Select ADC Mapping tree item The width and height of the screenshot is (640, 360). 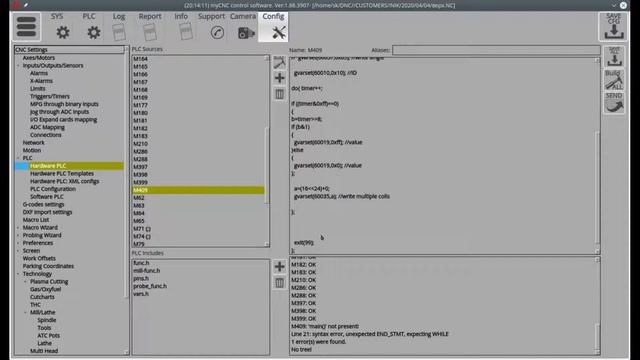pyautogui.click(x=47, y=127)
